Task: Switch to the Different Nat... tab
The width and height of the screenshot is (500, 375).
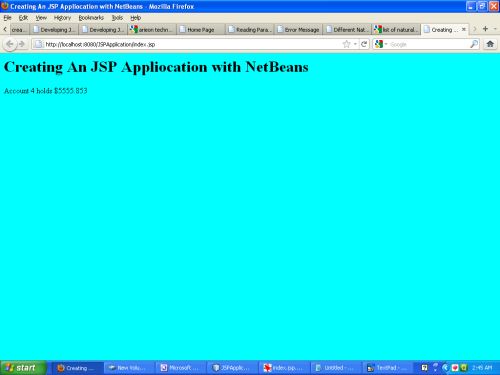Action: pos(347,30)
